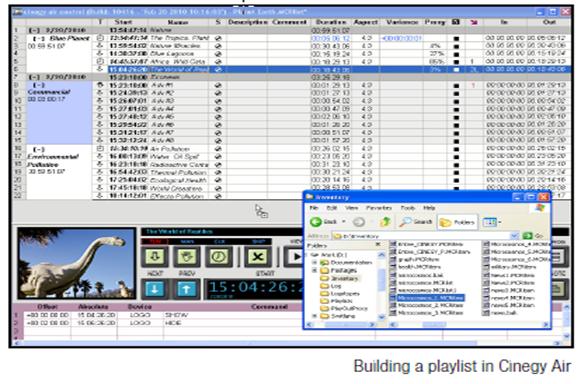Click the blue PREV up-arrow button

point(187,289)
